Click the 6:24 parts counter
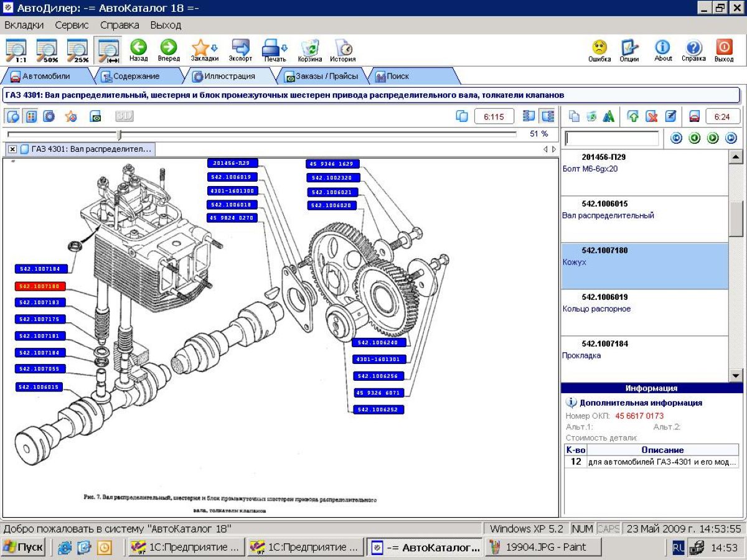747x560 pixels. click(x=722, y=116)
